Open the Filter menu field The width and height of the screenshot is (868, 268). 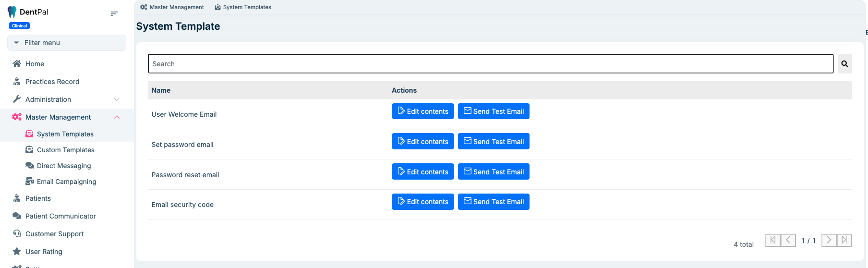[67, 43]
